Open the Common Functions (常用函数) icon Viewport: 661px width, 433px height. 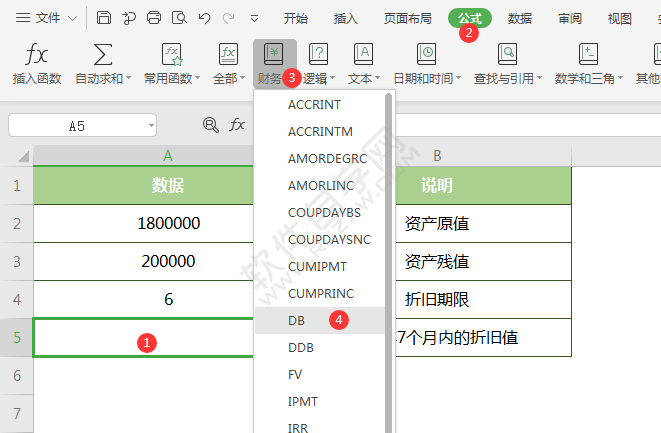tap(172, 55)
